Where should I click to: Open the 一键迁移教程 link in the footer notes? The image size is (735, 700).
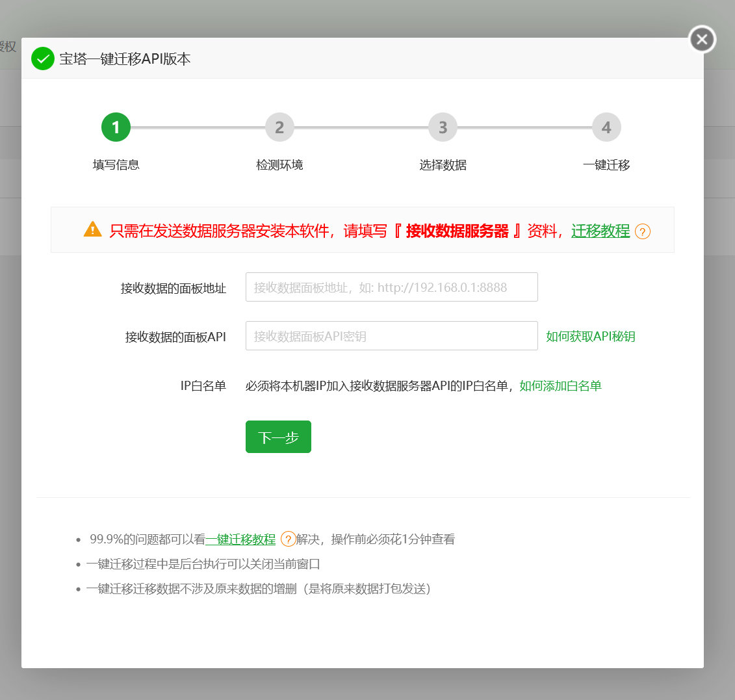click(240, 539)
